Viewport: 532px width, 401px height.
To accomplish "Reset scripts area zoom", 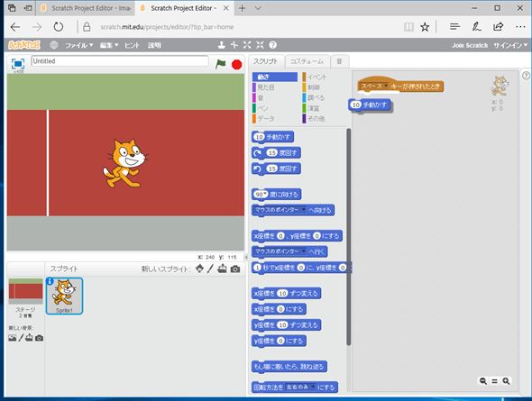I will click(495, 381).
